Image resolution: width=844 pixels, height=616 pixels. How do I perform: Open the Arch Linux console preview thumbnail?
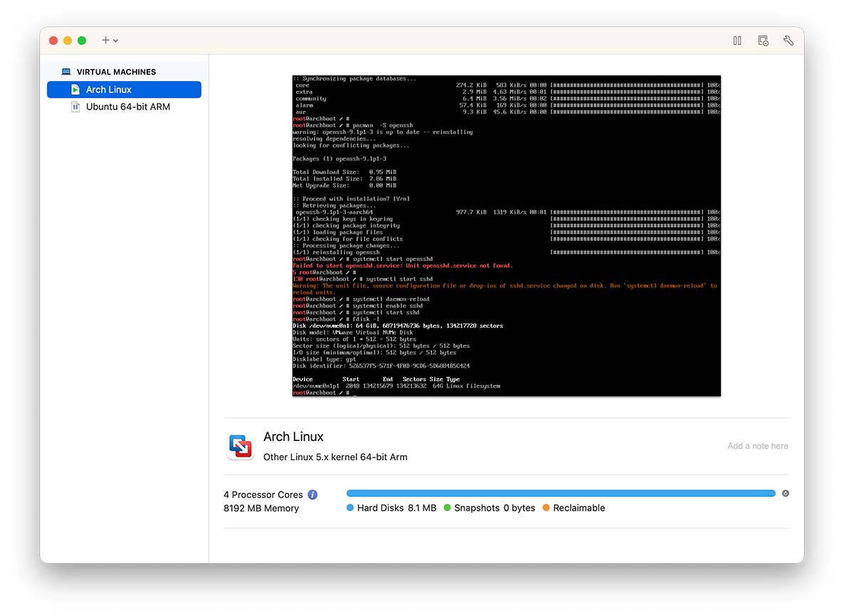pyautogui.click(x=506, y=235)
